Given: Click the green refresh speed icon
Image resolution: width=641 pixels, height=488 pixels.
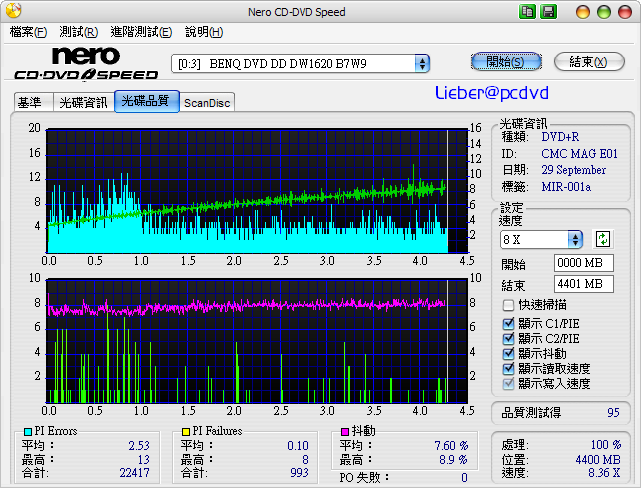Looking at the screenshot, I should (x=603, y=239).
